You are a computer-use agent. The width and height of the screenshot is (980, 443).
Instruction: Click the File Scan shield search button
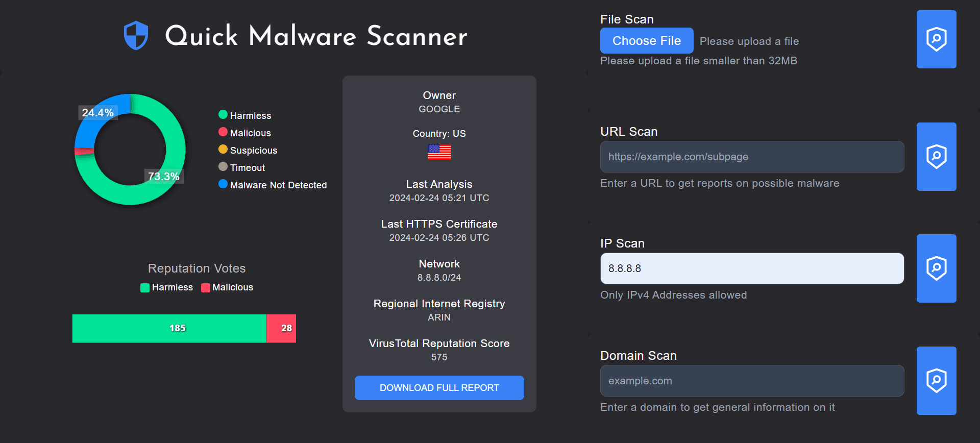[x=936, y=39]
